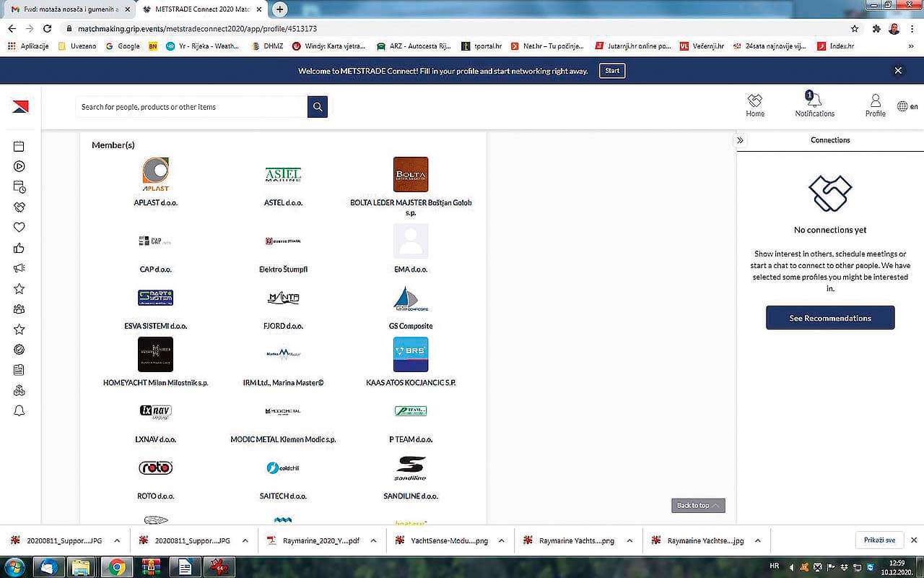This screenshot has height=578, width=924.
Task: Open the file explorer taskbar icon
Action: coord(82,567)
